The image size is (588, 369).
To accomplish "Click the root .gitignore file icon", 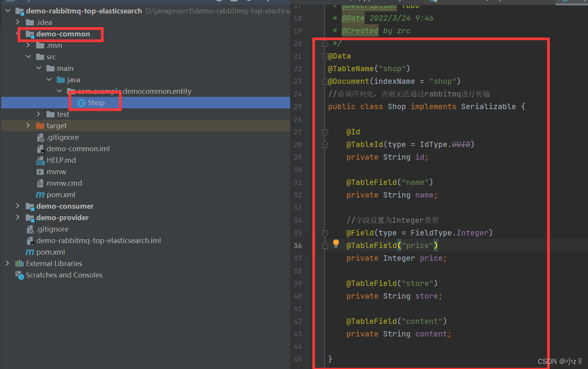I will (x=30, y=229).
